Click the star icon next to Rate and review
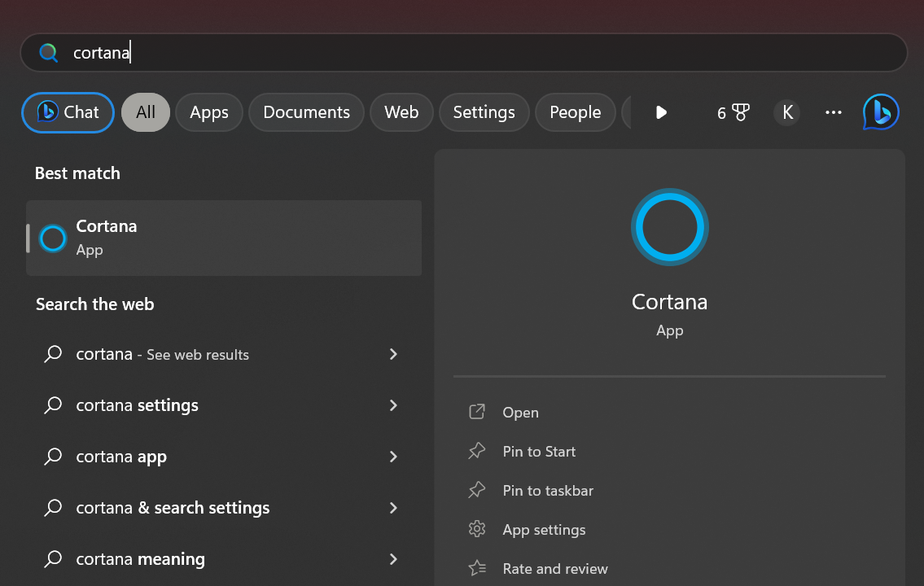The height and width of the screenshot is (586, 924). (x=477, y=568)
